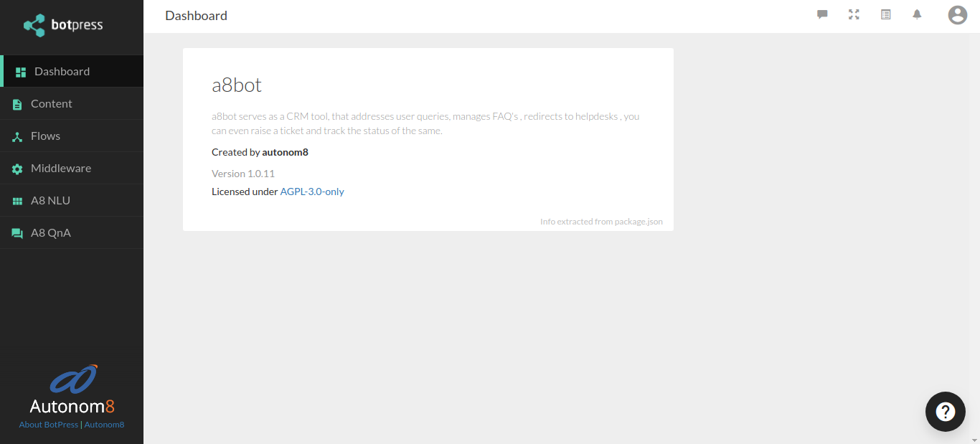Click the A8 NLU grid icon

17,202
